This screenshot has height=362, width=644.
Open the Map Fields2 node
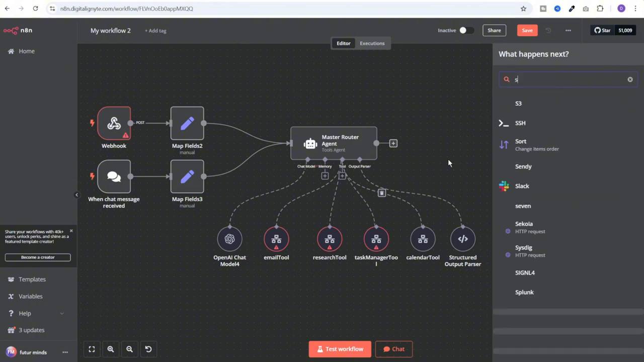(x=187, y=123)
